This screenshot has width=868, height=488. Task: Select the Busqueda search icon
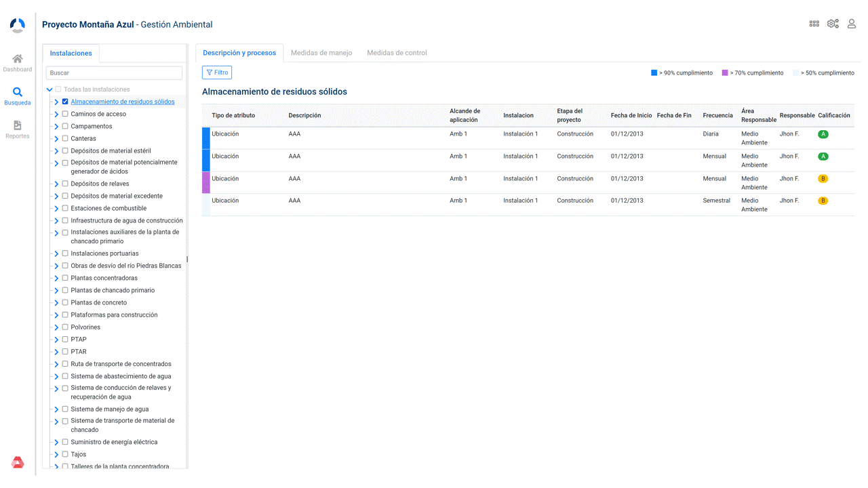pyautogui.click(x=18, y=93)
